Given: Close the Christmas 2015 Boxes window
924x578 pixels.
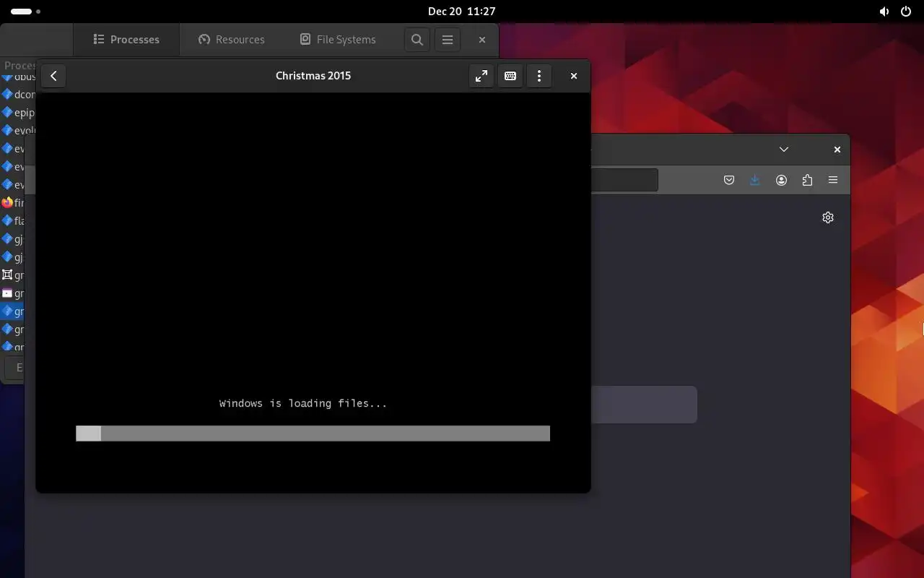Looking at the screenshot, I should 574,76.
